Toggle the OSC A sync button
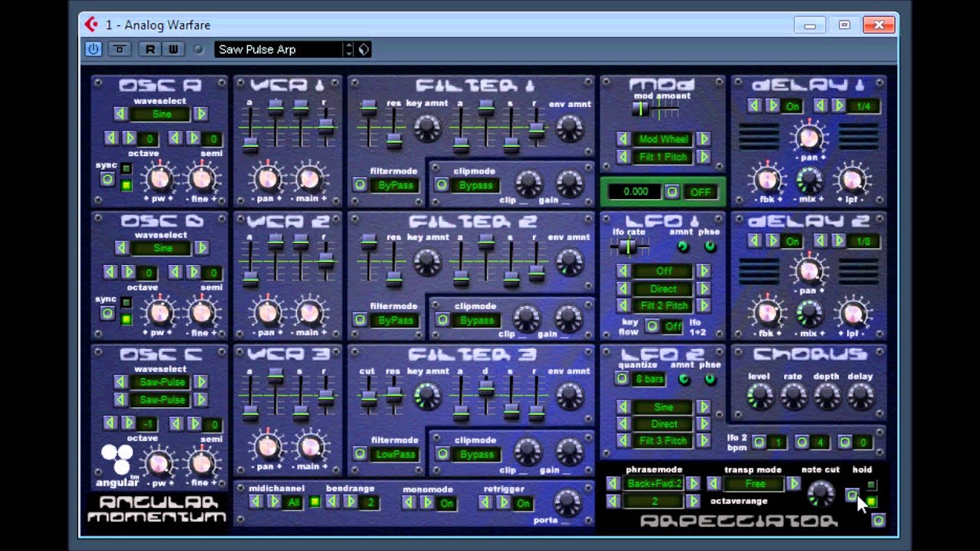This screenshot has width=980, height=551. 107,180
